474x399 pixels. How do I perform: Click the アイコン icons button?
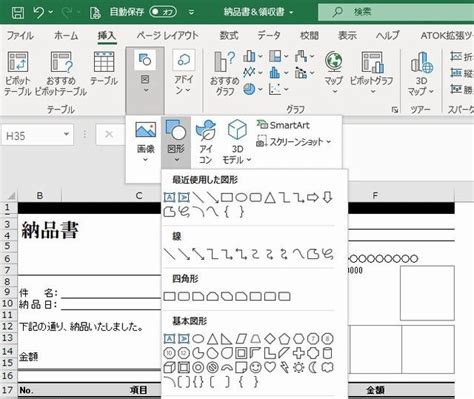click(x=206, y=142)
